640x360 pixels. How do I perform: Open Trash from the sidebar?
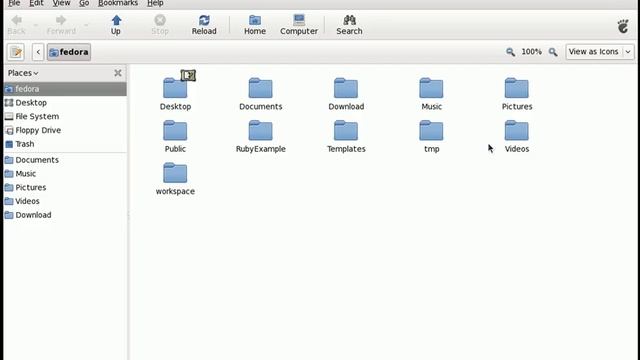pos(65,144)
